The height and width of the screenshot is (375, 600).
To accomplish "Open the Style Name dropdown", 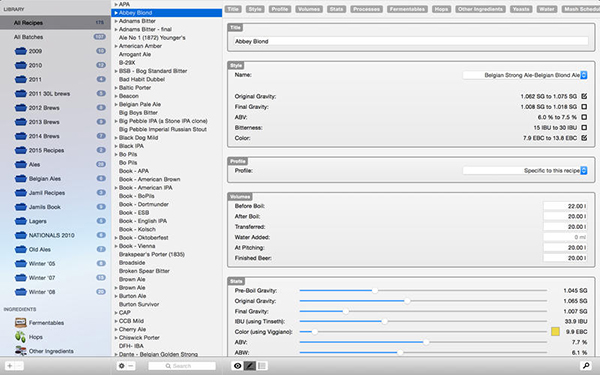I will pyautogui.click(x=525, y=75).
